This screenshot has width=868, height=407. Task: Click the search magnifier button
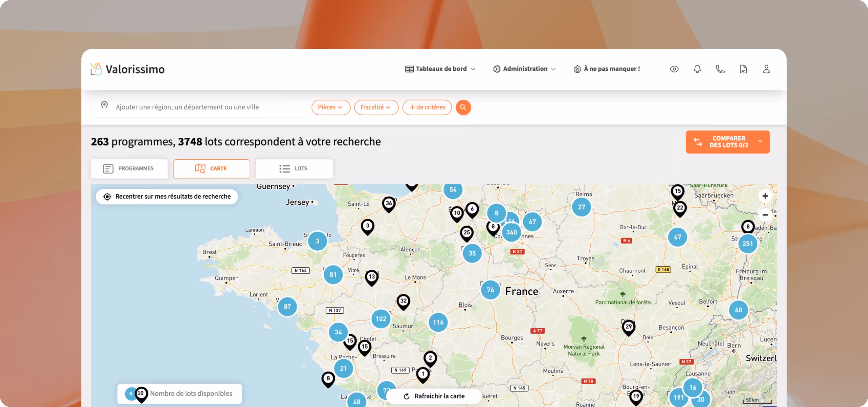[463, 107]
